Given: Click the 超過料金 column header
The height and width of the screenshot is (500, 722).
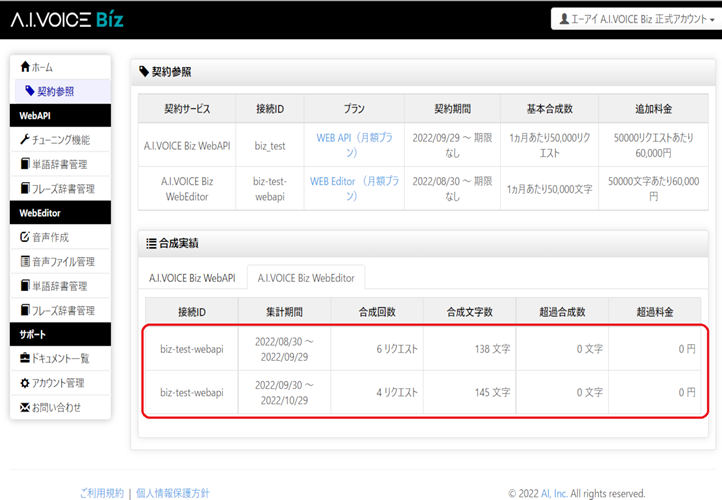Looking at the screenshot, I should pos(655,312).
